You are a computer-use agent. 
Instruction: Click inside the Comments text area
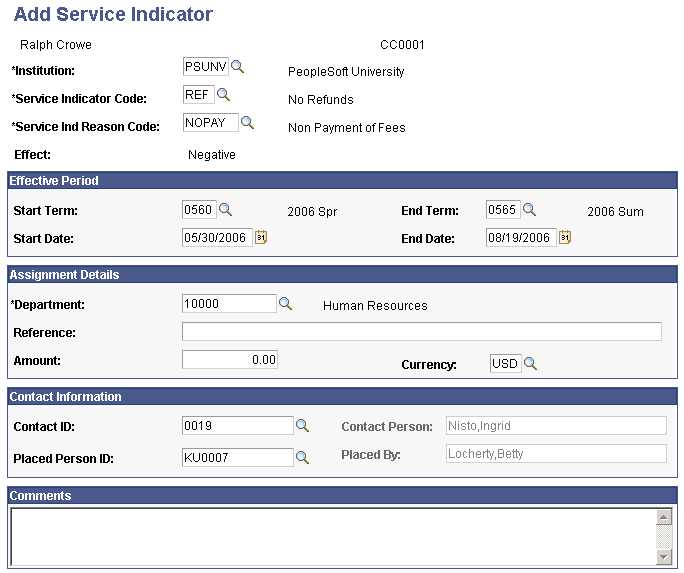click(x=333, y=537)
